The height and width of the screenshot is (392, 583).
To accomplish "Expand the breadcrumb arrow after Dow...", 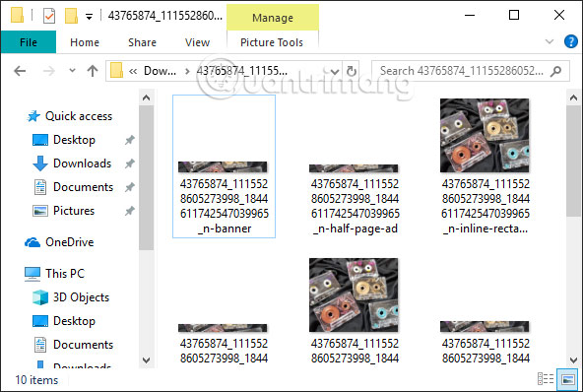I will pyautogui.click(x=187, y=71).
